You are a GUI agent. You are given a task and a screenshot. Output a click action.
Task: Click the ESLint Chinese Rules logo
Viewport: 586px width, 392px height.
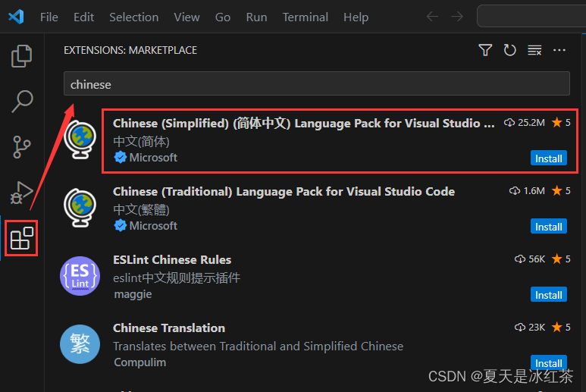[80, 276]
